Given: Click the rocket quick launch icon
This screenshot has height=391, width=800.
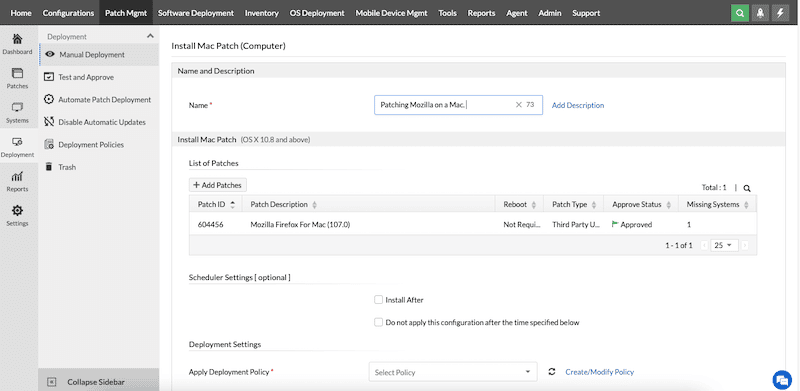Looking at the screenshot, I should pyautogui.click(x=760, y=13).
